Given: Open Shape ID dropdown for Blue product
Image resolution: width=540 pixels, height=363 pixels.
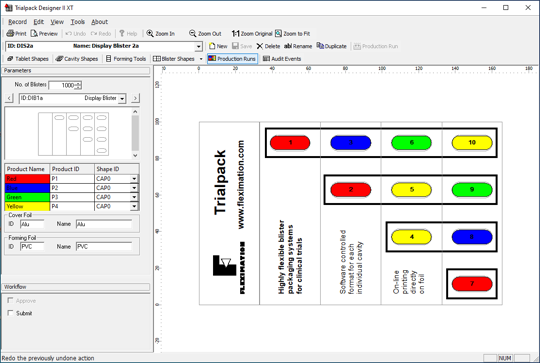Looking at the screenshot, I should point(134,188).
